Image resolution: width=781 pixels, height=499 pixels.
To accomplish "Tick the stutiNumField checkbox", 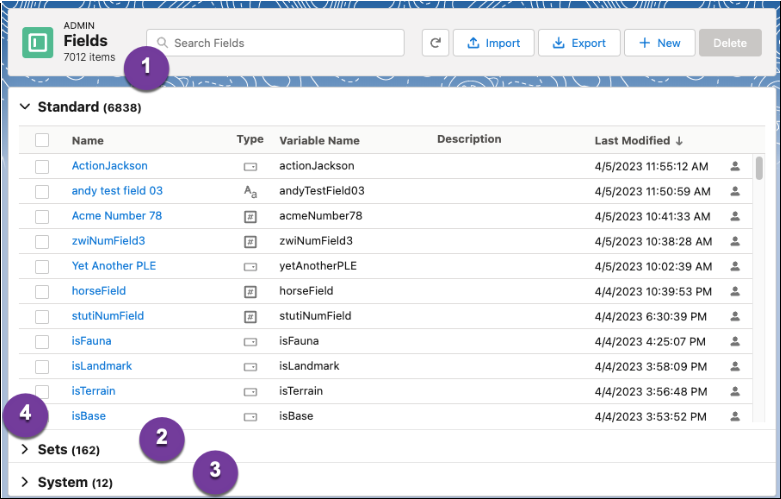I will pyautogui.click(x=42, y=317).
